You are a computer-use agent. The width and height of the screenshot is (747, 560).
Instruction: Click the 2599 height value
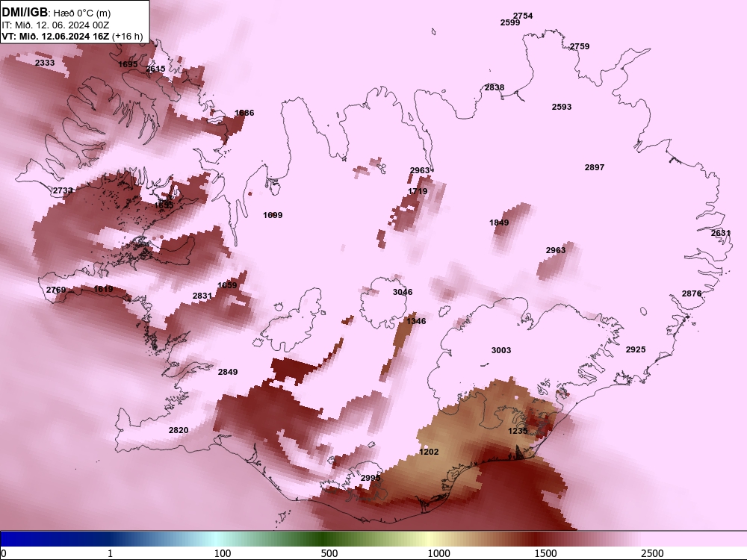pyautogui.click(x=510, y=23)
